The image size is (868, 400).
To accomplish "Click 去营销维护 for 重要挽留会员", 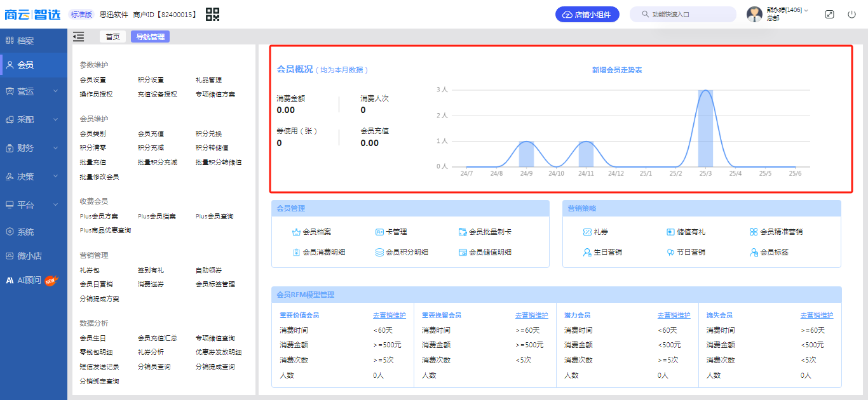I will tap(532, 316).
